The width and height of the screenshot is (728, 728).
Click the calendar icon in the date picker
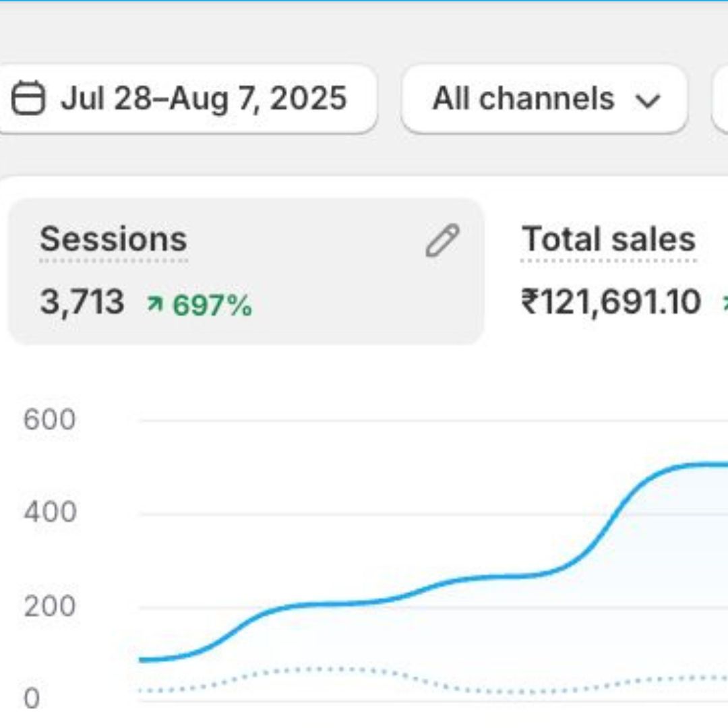pyautogui.click(x=28, y=99)
